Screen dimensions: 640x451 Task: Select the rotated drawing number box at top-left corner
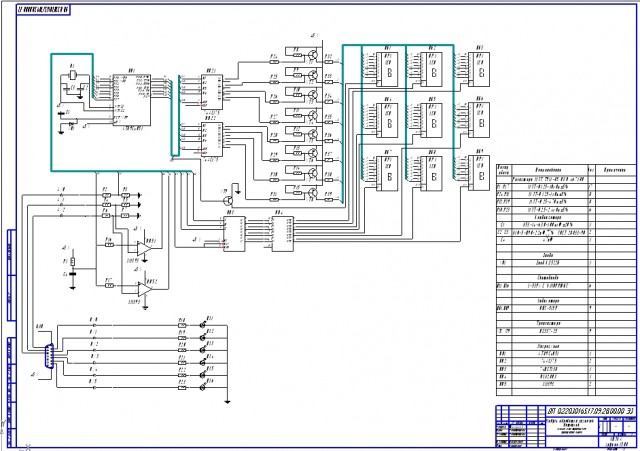(x=43, y=10)
